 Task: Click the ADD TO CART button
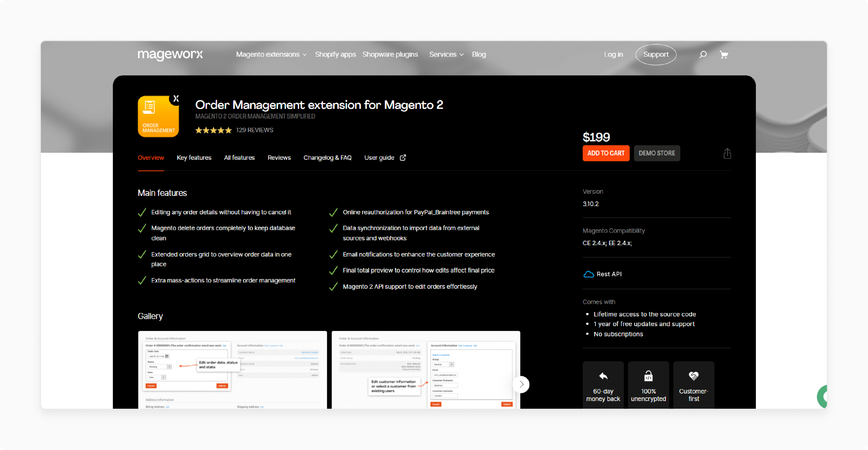click(x=606, y=153)
